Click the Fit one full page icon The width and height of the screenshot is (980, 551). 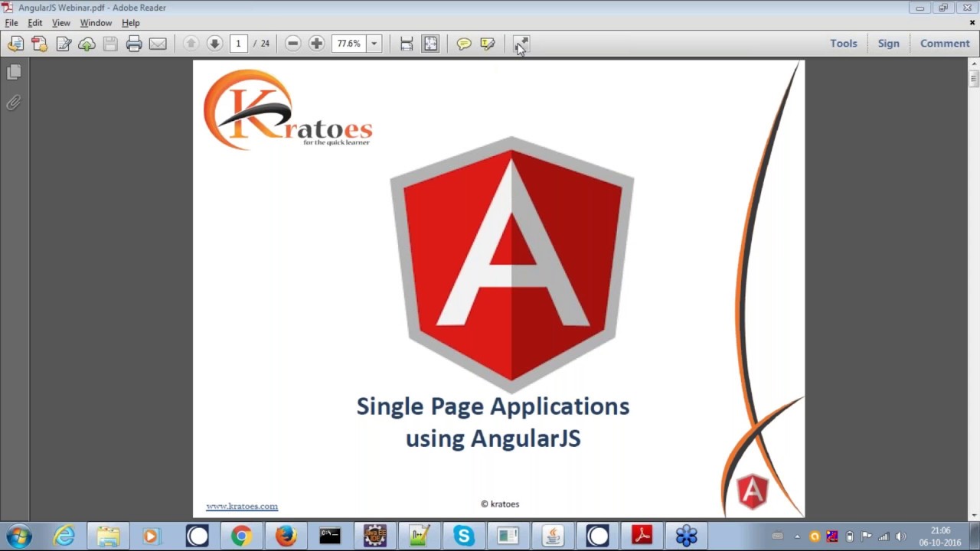(x=431, y=44)
